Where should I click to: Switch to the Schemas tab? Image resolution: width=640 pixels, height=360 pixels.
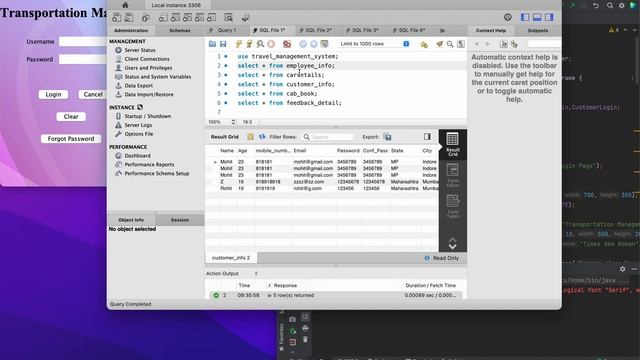[180, 30]
